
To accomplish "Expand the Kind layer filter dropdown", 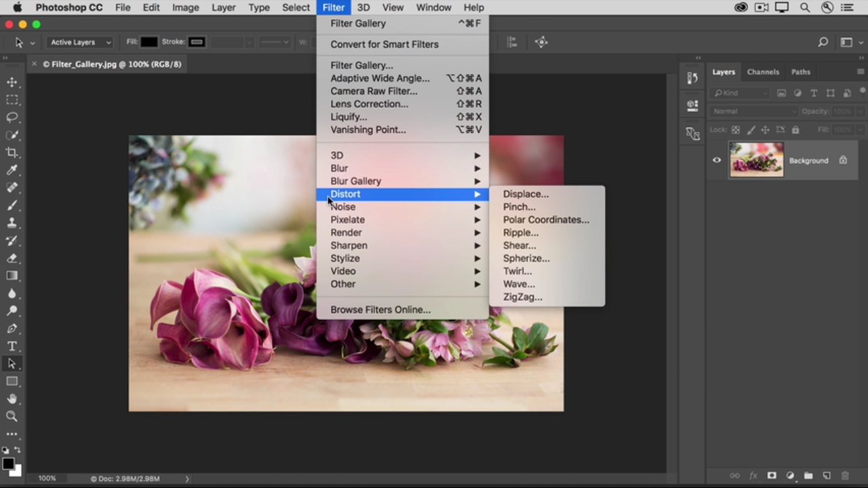I will pyautogui.click(x=739, y=93).
